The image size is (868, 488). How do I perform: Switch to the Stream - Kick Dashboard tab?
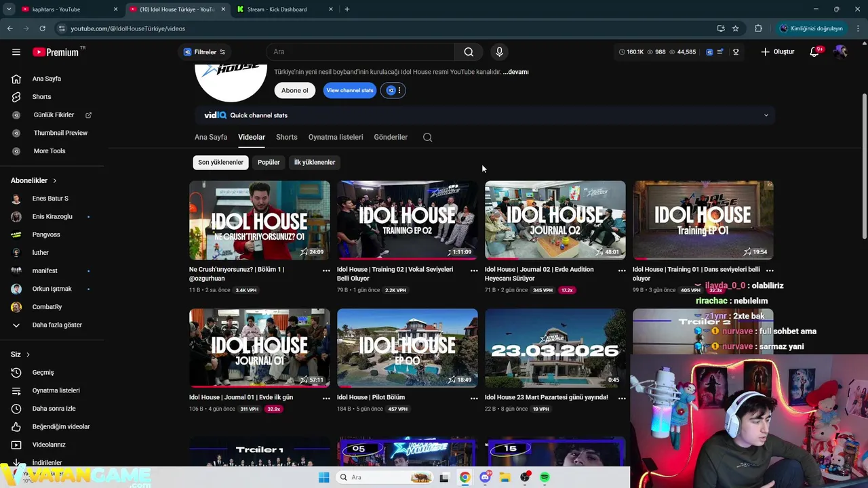(285, 9)
